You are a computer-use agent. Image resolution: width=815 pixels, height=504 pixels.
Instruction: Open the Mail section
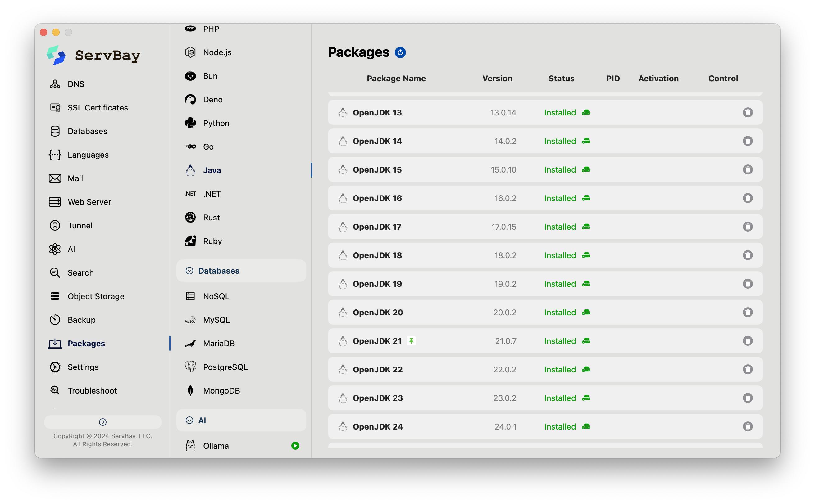point(66,178)
